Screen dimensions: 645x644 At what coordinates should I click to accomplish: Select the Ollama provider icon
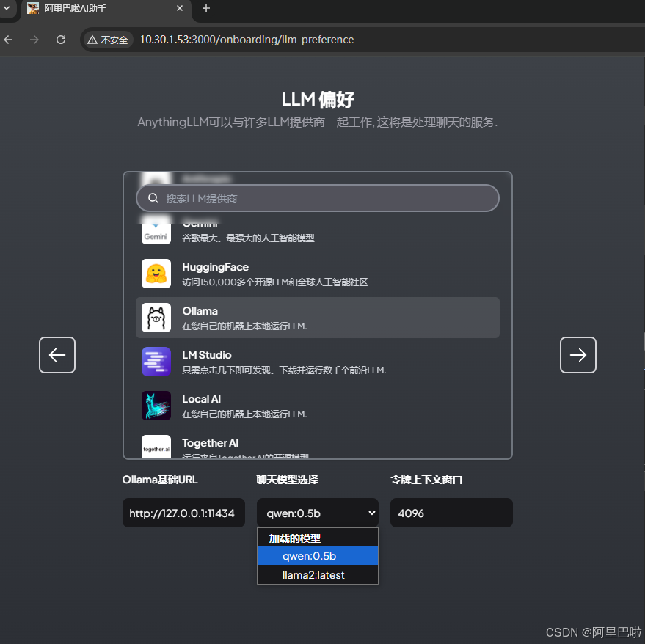pyautogui.click(x=156, y=318)
